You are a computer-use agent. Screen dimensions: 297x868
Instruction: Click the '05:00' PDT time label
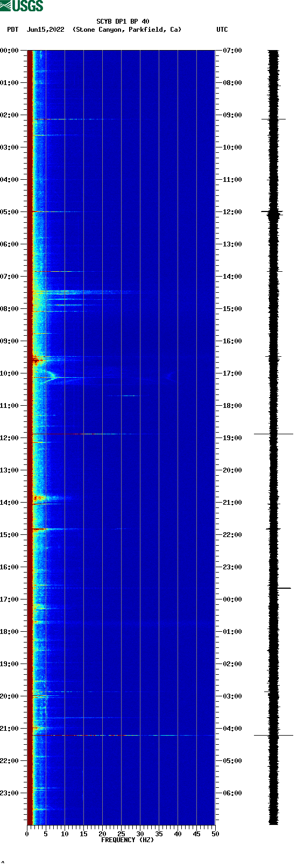tap(10, 212)
